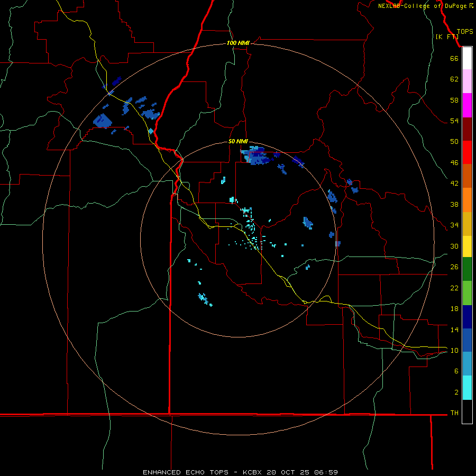Viewport: 476px width, 476px height.
Task: Click the '30' legend value
Action: [x=454, y=246]
